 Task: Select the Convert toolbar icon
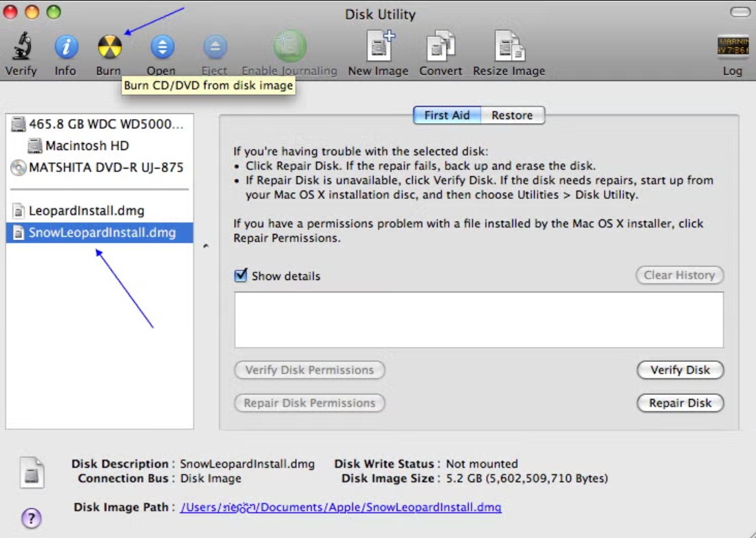[x=441, y=47]
